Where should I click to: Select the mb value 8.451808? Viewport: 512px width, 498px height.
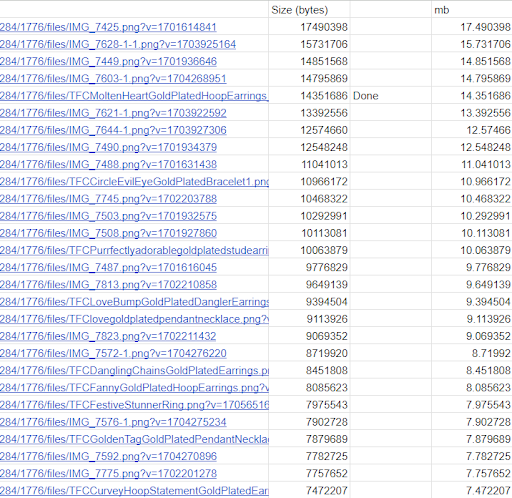click(472, 370)
